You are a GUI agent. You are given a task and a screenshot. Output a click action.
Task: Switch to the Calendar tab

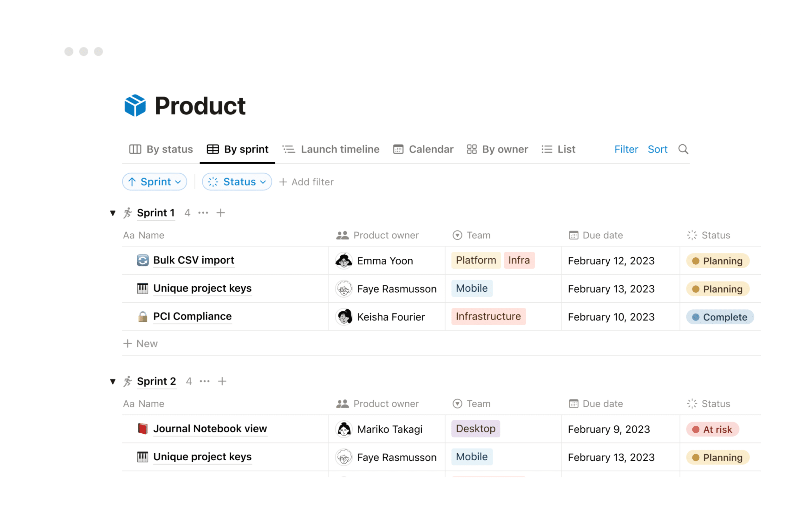click(423, 149)
